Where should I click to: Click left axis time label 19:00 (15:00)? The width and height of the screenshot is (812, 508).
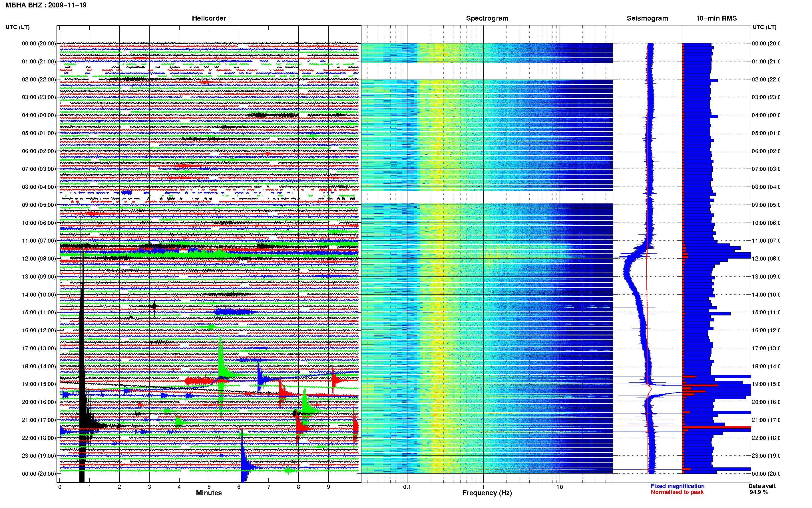[x=39, y=384]
